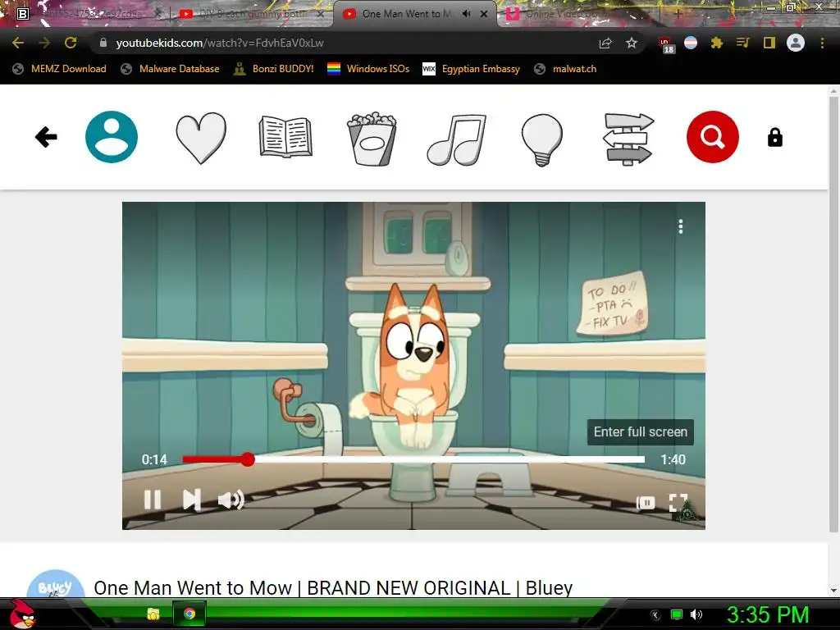Open the lightbulb learning category
The height and width of the screenshot is (630, 840).
coord(541,139)
